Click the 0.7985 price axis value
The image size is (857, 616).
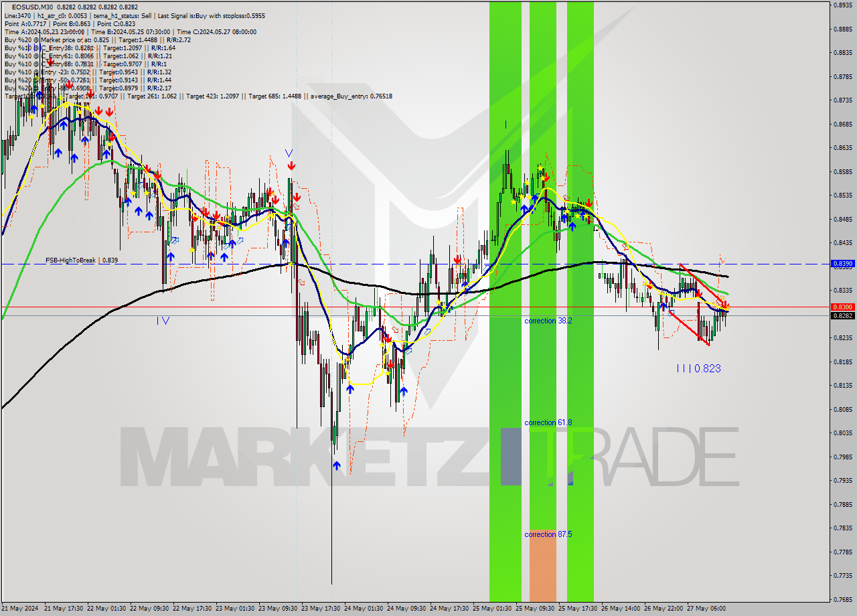pos(842,457)
